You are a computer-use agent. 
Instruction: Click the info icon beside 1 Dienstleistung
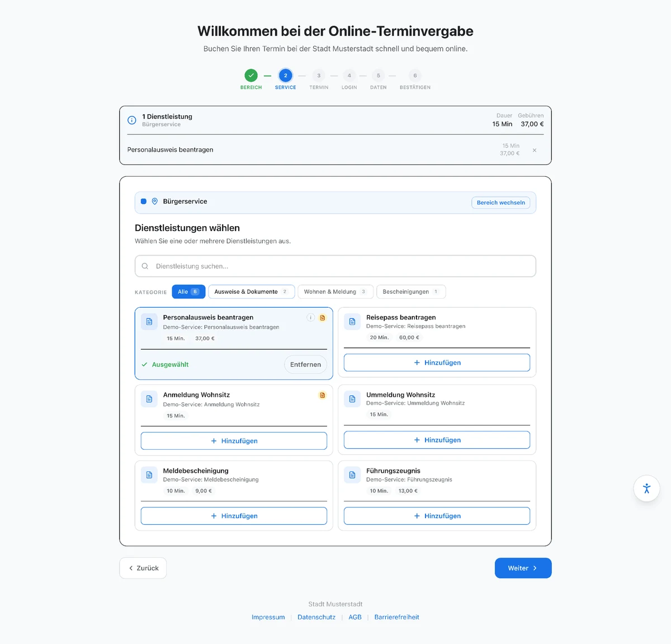click(132, 120)
